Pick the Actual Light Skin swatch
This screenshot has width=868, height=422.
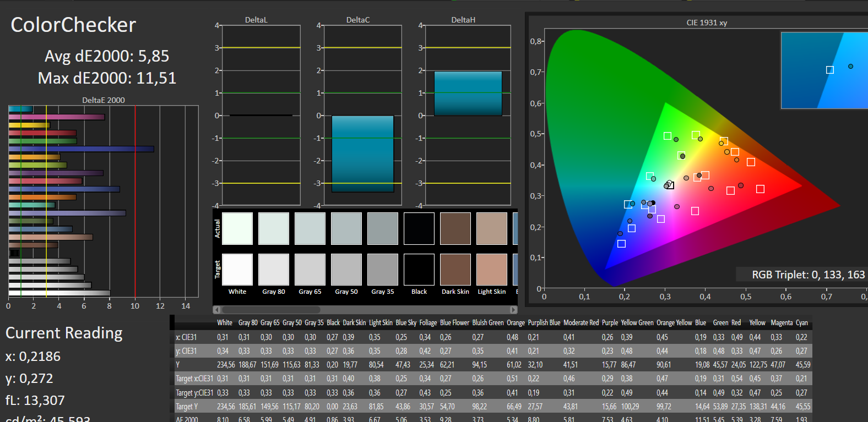tap(492, 228)
